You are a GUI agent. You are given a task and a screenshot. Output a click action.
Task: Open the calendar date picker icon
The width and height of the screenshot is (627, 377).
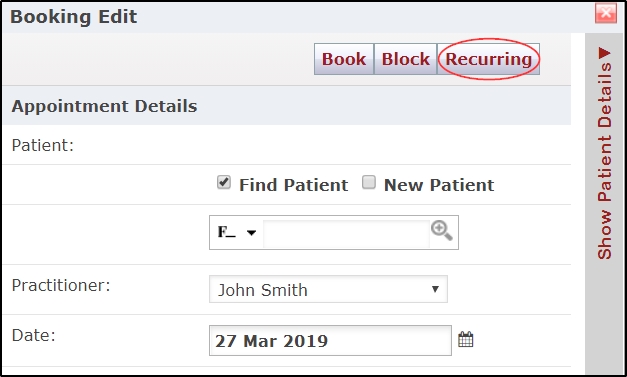465,339
